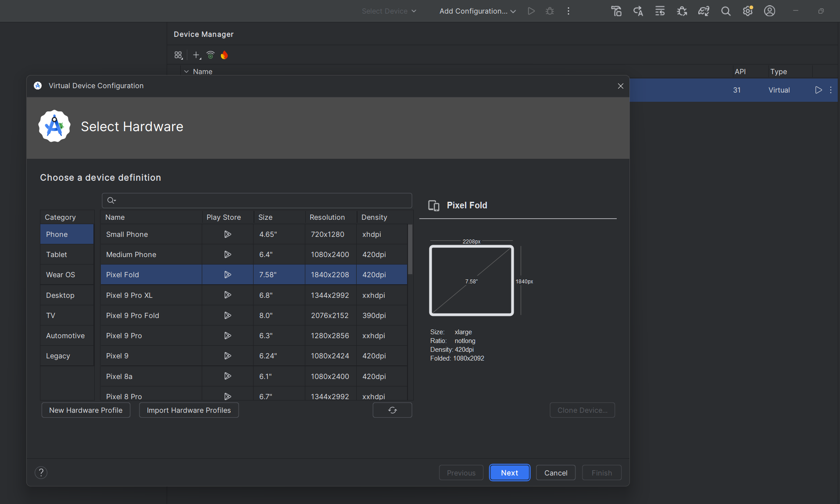Click the Next button
Screen dimensions: 840x504
click(x=510, y=473)
